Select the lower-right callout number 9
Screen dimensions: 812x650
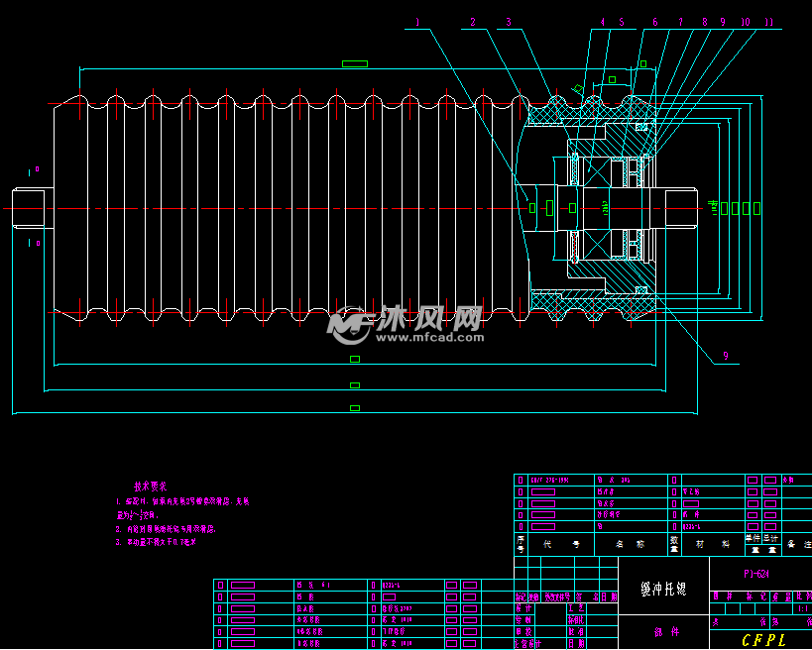(x=725, y=355)
